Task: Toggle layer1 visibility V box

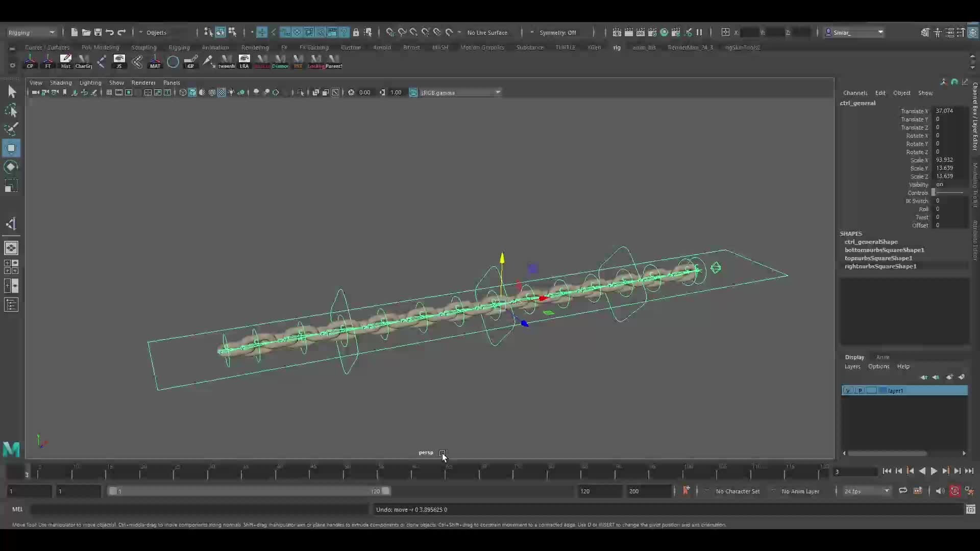Action: [848, 390]
